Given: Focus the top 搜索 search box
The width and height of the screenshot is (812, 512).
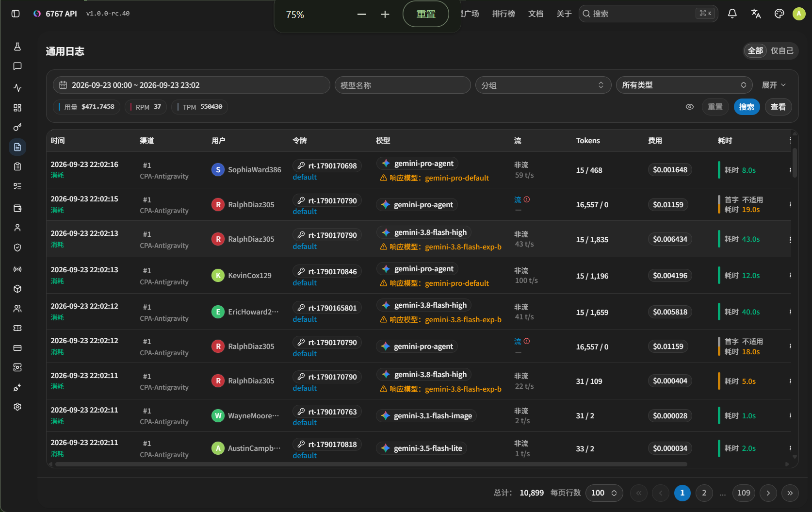Looking at the screenshot, I should (x=648, y=14).
